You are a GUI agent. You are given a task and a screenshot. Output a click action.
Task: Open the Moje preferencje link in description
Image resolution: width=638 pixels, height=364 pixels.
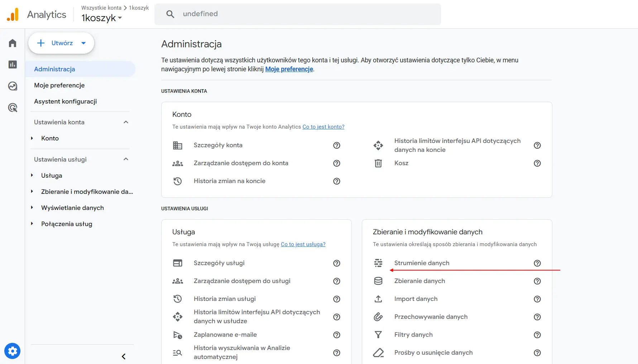pyautogui.click(x=289, y=69)
